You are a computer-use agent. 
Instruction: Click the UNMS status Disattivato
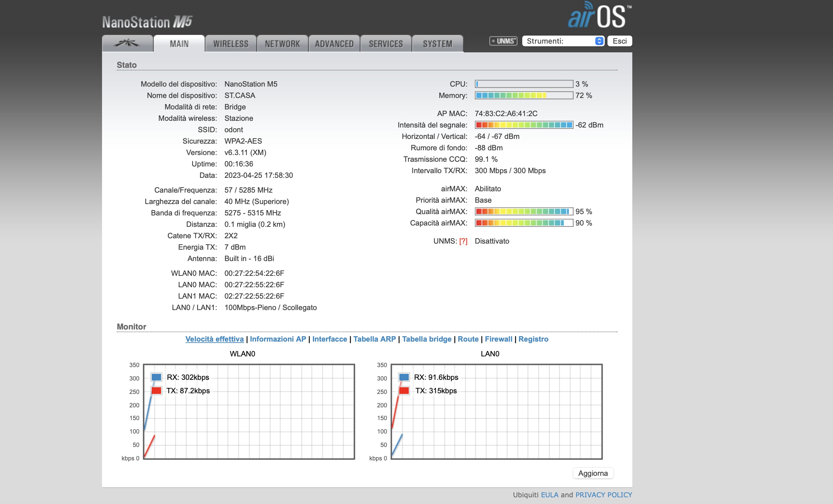click(492, 241)
